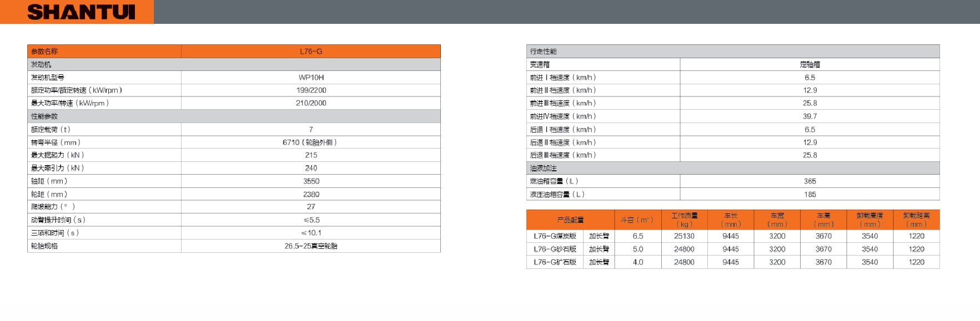980x321 pixels.
Task: Select the forward gear IV speed 39.7
Action: tap(810, 116)
